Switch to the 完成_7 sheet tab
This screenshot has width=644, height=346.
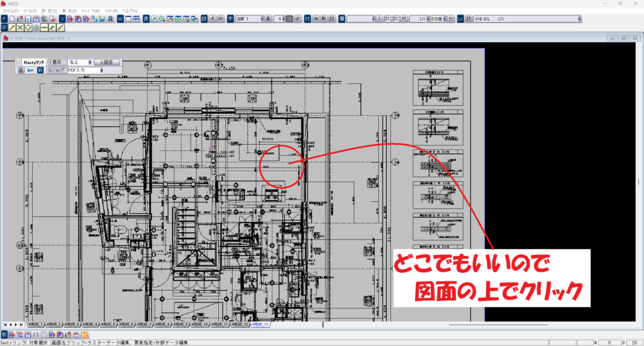[144, 324]
